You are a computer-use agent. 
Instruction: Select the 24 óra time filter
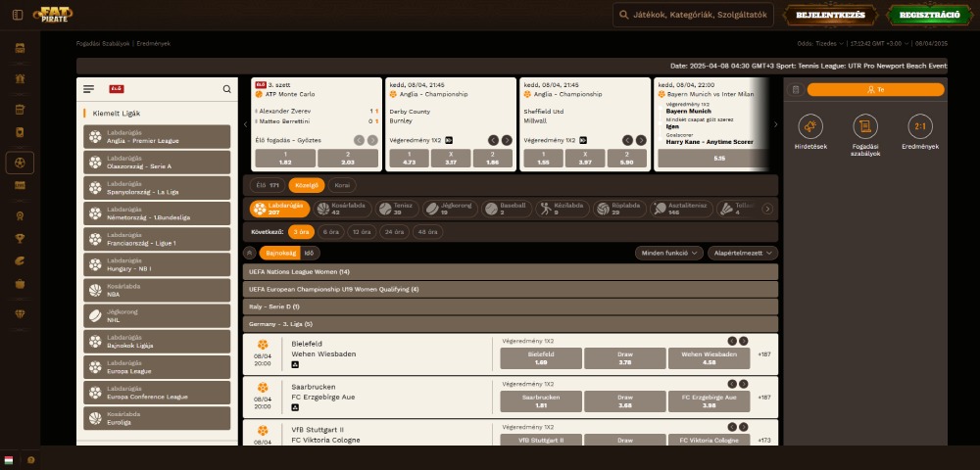pos(395,232)
